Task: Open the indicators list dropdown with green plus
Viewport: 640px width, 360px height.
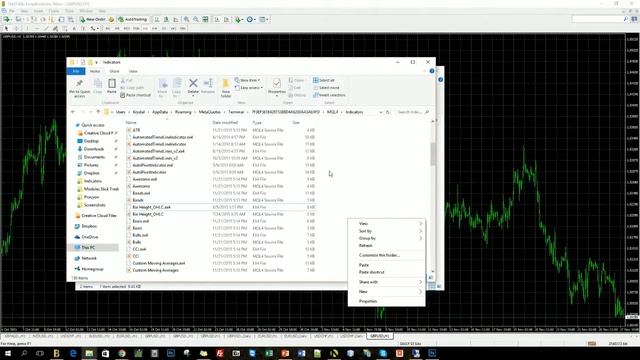Action: tap(239, 19)
